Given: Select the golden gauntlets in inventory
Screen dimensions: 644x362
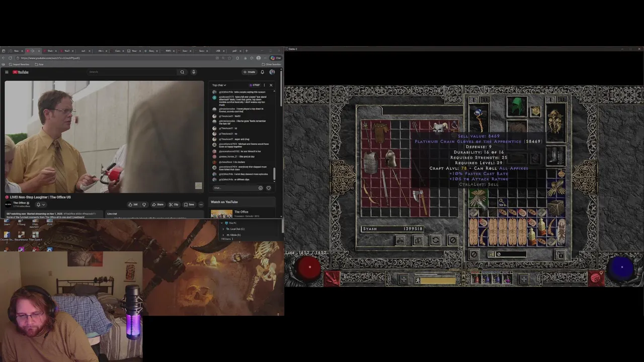Looking at the screenshot, I should point(556,187).
